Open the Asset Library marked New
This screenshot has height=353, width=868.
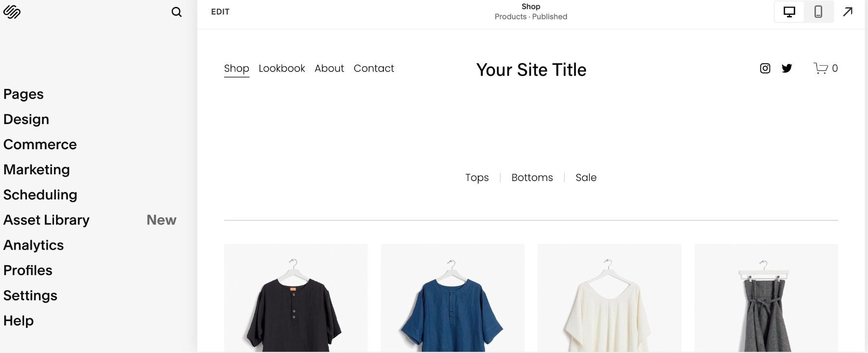(x=46, y=220)
